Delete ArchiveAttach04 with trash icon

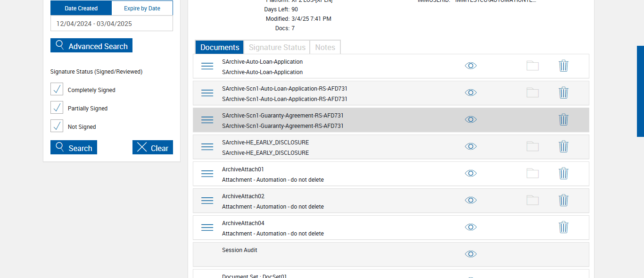(x=563, y=227)
